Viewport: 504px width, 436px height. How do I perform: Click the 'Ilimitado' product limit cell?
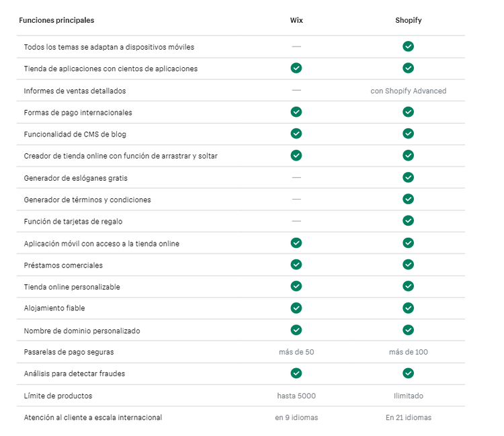tap(408, 396)
